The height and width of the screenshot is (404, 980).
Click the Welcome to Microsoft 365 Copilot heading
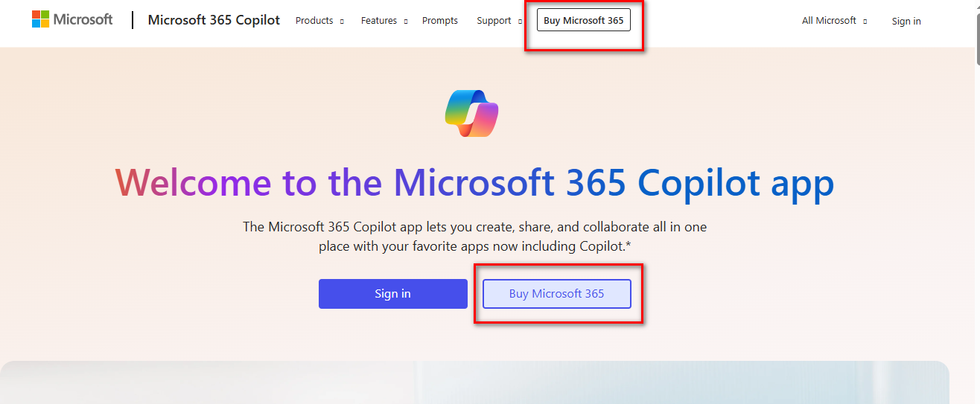pyautogui.click(x=474, y=183)
